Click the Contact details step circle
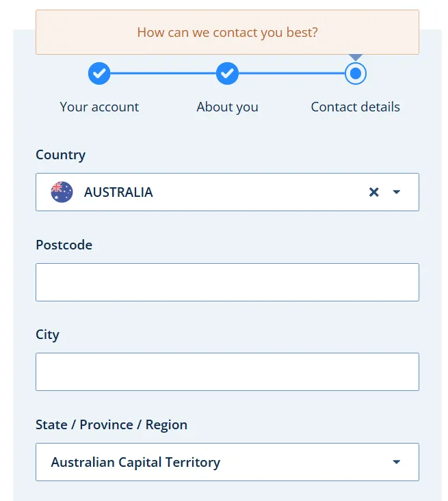The image size is (448, 501). pos(355,73)
